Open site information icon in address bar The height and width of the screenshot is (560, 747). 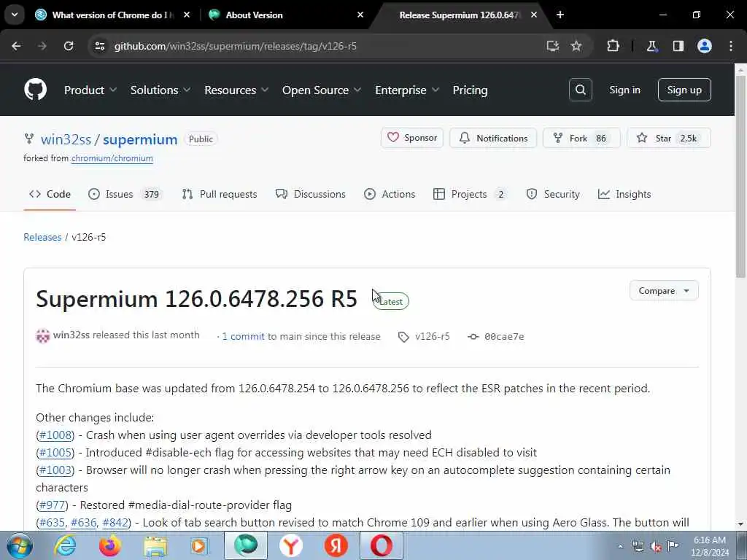(x=99, y=46)
